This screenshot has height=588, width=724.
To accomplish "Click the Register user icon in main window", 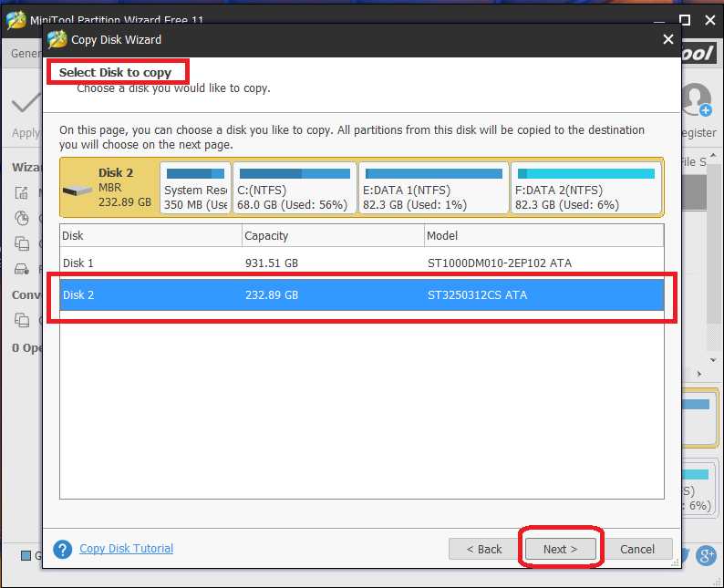I will point(698,98).
